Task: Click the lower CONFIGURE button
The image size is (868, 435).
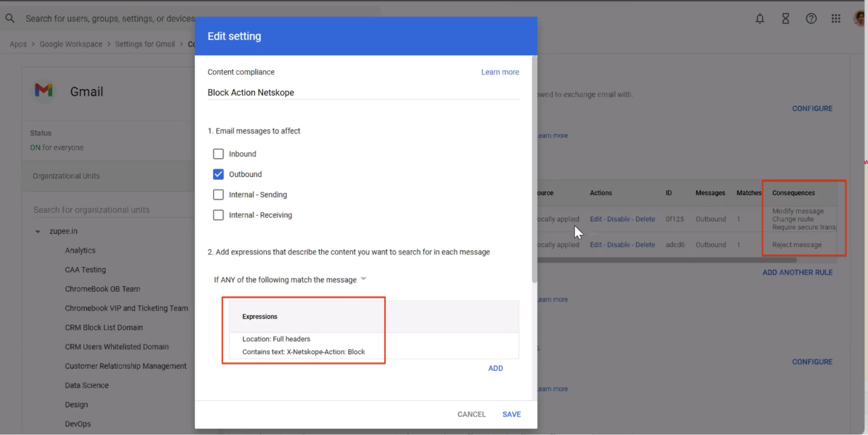Action: [x=812, y=362]
